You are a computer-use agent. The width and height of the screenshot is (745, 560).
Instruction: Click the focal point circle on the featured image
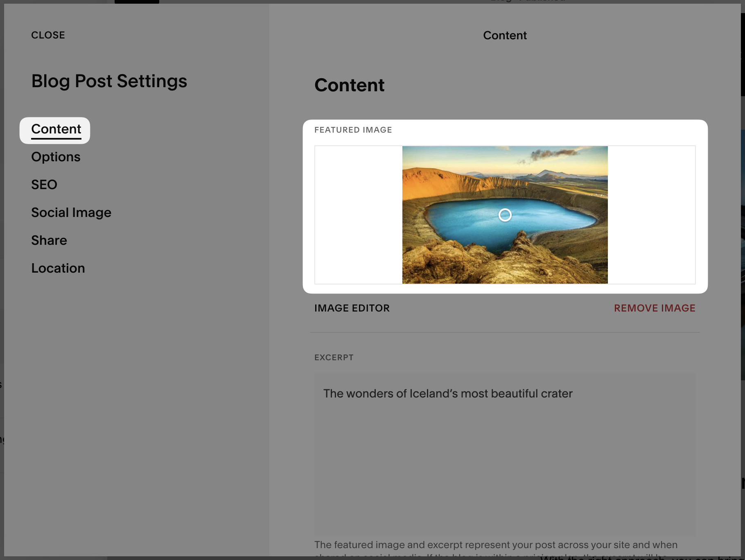(505, 215)
